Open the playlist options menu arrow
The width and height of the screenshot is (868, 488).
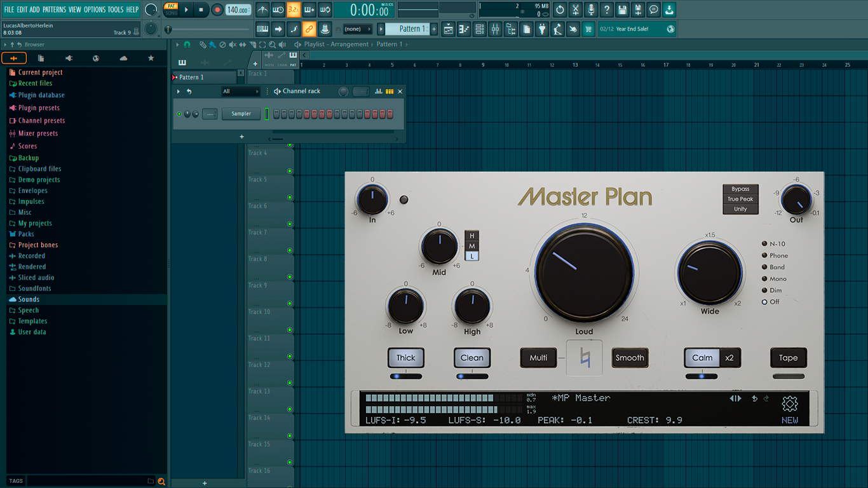pyautogui.click(x=177, y=44)
